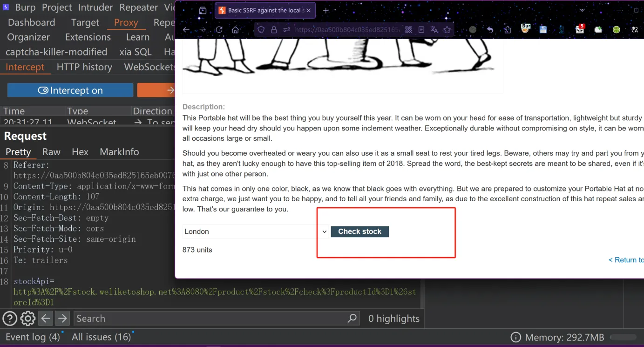The width and height of the screenshot is (644, 347).
Task: Click the search magnifier icon
Action: [353, 319]
